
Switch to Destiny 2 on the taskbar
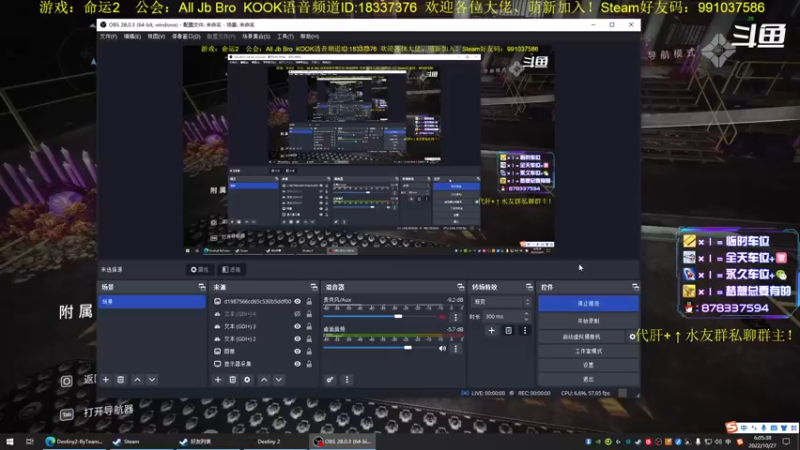click(x=269, y=441)
